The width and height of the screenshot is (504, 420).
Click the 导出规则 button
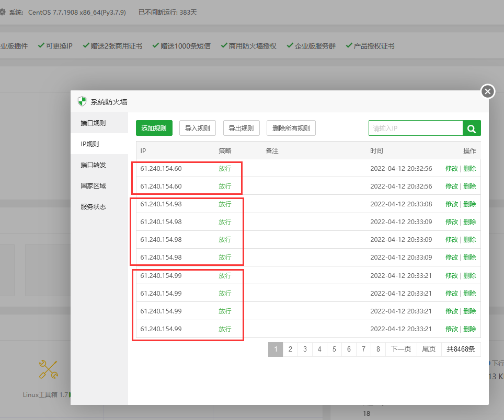[241, 128]
